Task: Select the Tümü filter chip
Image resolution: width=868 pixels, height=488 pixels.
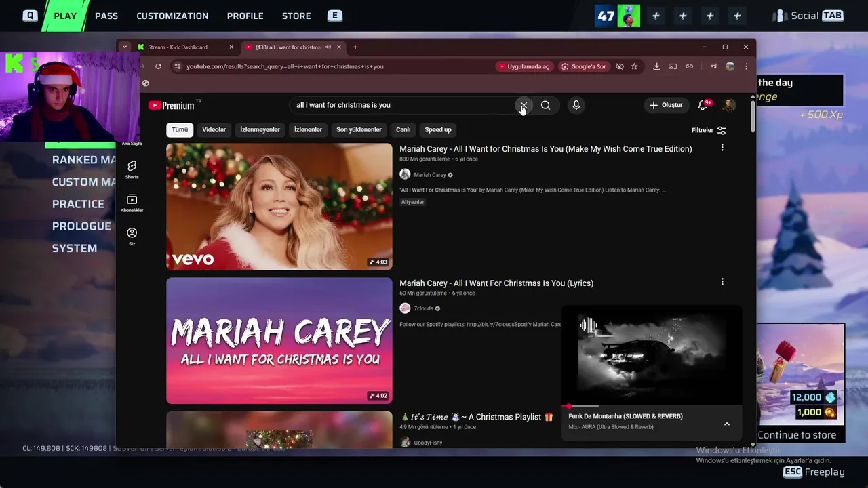Action: (180, 129)
